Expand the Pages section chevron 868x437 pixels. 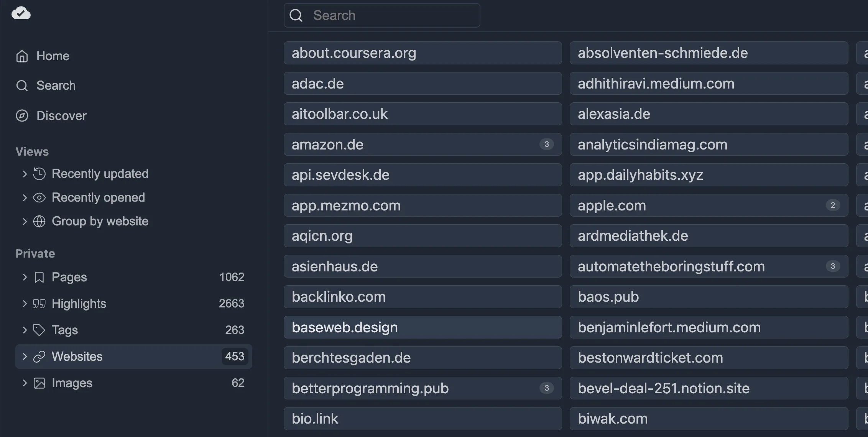pyautogui.click(x=25, y=277)
